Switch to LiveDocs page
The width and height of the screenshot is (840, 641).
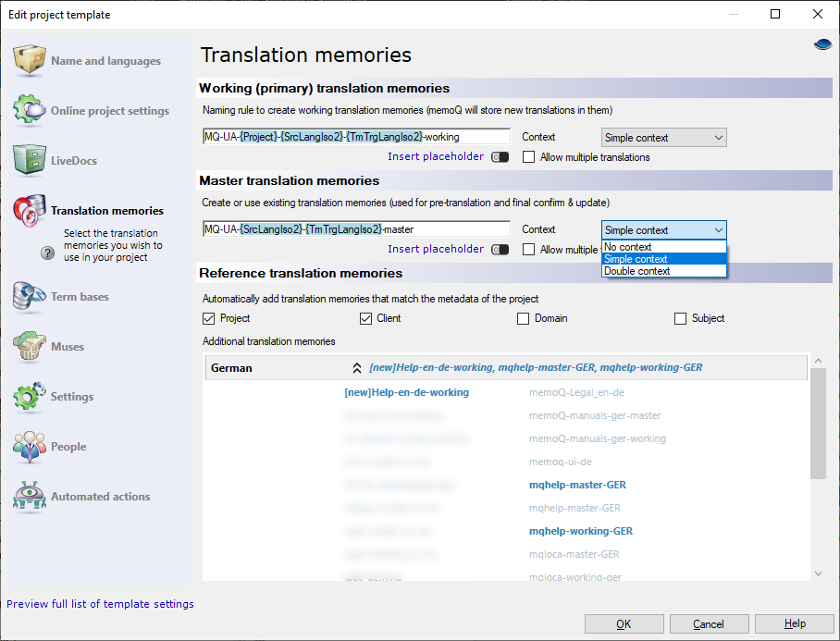pos(74,160)
